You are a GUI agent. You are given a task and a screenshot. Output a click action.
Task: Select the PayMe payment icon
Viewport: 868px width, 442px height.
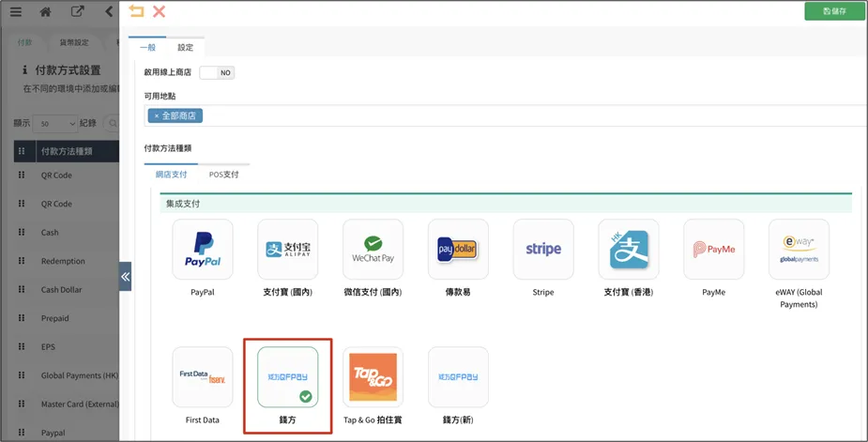[714, 250]
